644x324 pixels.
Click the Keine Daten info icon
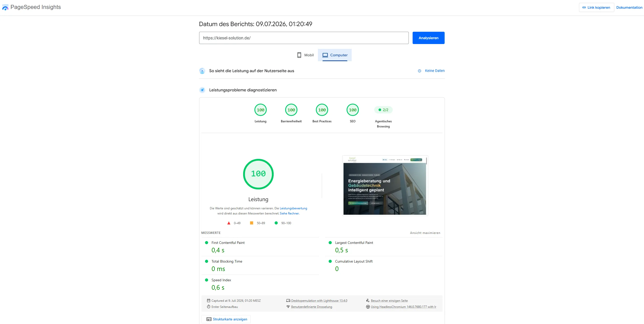420,71
